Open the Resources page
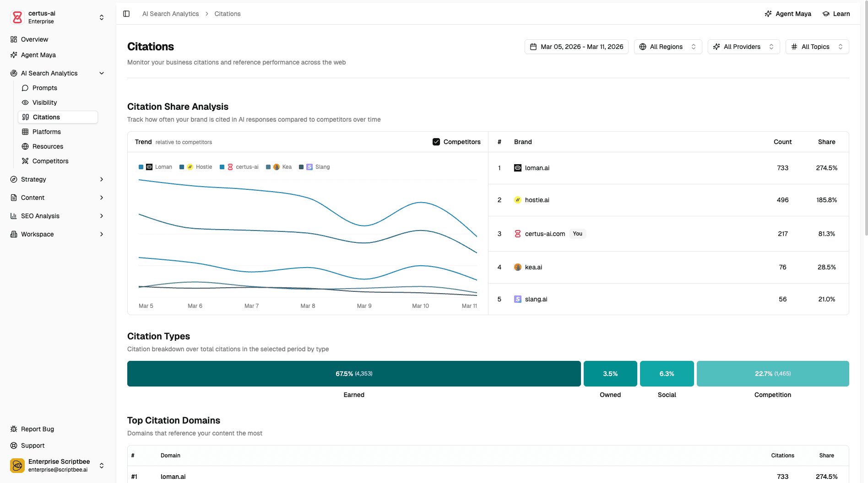The image size is (868, 483). 58,146
